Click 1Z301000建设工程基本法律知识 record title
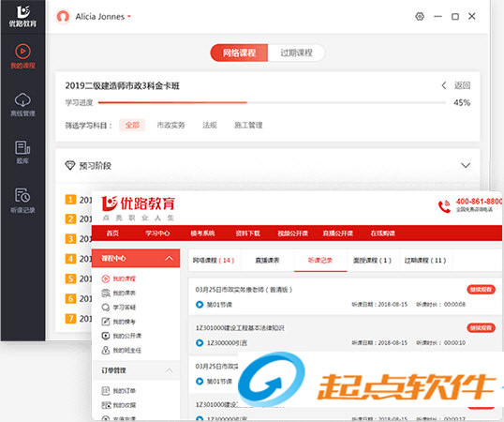This screenshot has height=422, width=504. [240, 328]
